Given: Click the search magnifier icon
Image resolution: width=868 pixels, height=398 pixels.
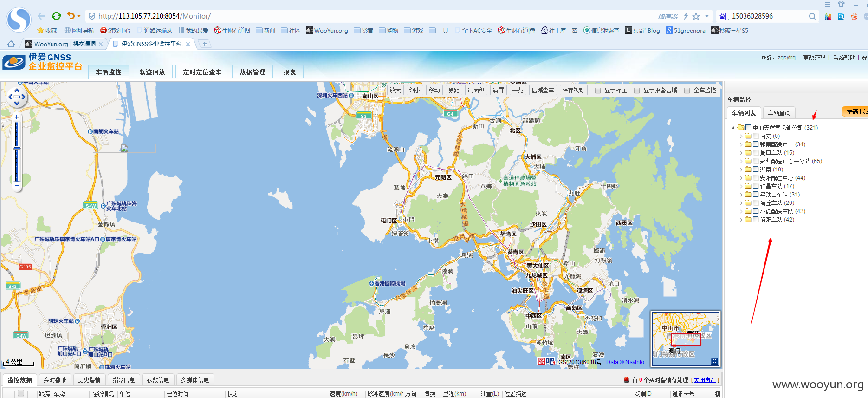Looking at the screenshot, I should coord(812,16).
